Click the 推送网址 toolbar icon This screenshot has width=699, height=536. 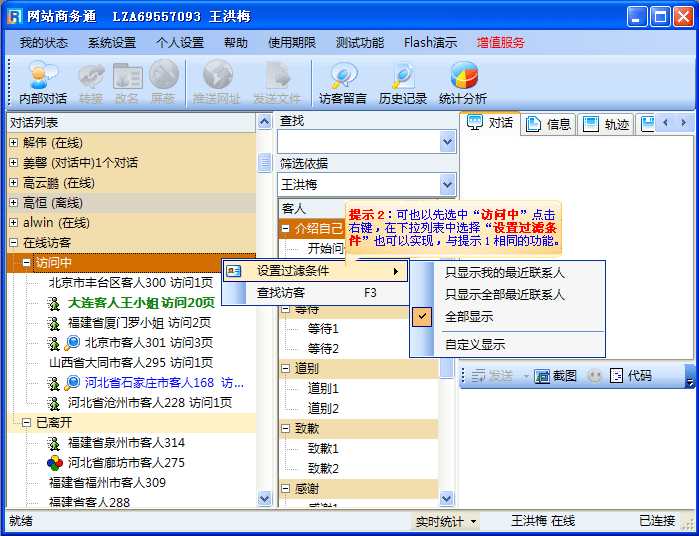(217, 82)
